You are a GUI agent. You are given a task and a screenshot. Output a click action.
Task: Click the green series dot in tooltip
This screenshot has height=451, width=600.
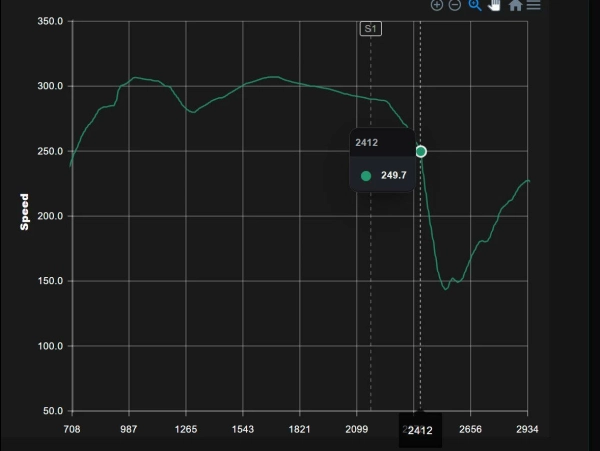coord(366,176)
